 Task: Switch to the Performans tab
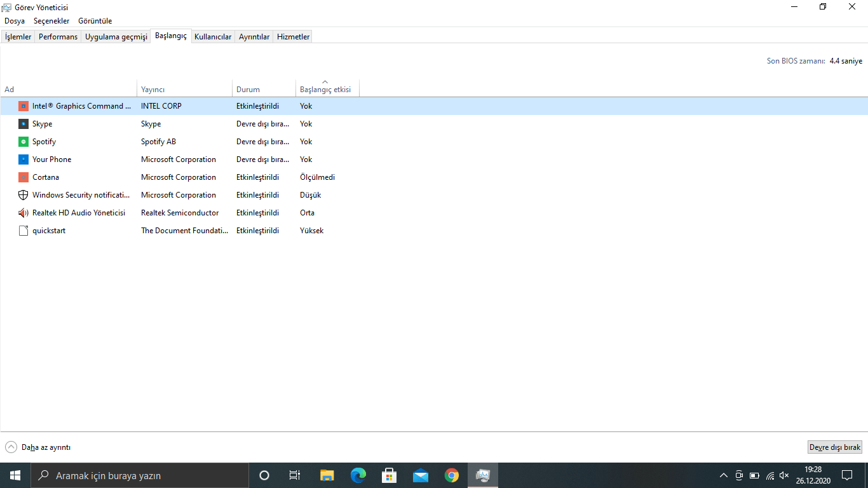tap(58, 37)
